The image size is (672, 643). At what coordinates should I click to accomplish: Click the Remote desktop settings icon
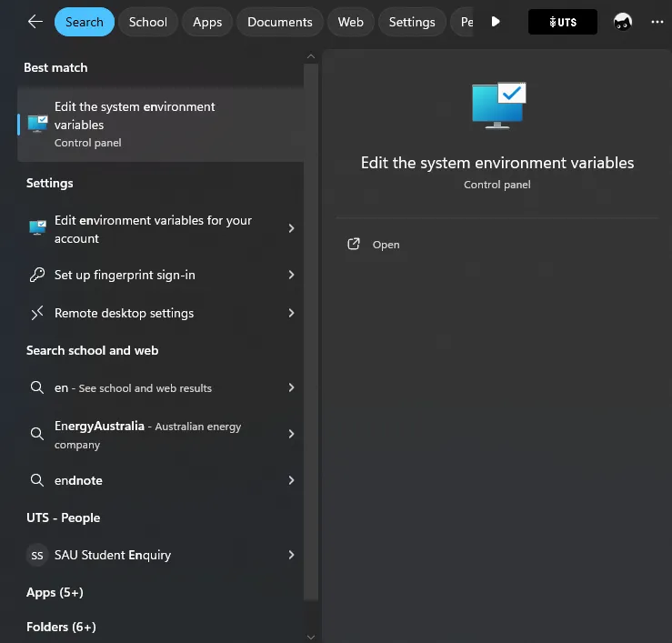pos(37,313)
